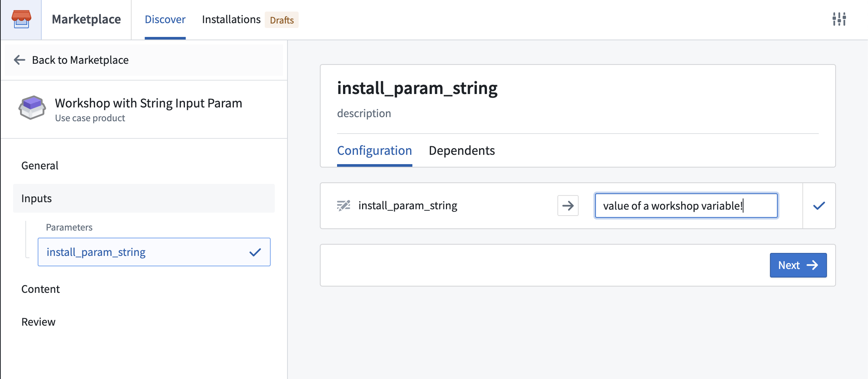Open the Content section
Image resolution: width=868 pixels, height=379 pixels.
(144, 289)
